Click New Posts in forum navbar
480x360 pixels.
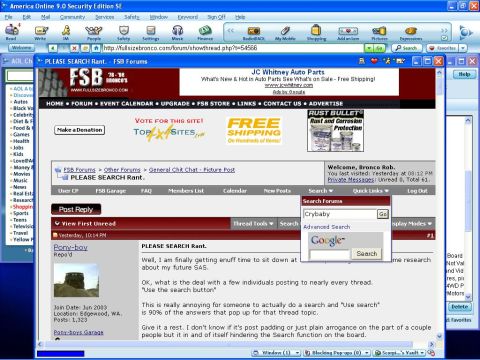pos(277,191)
